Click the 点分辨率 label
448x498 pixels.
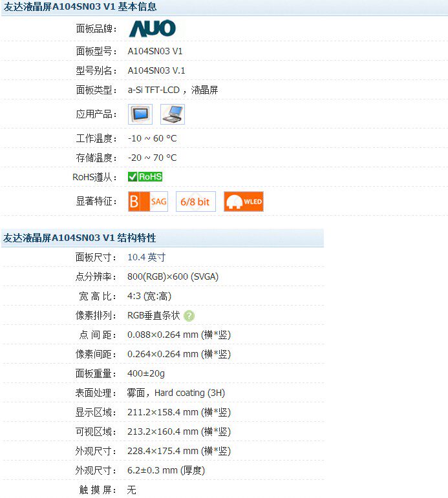[x=96, y=276]
